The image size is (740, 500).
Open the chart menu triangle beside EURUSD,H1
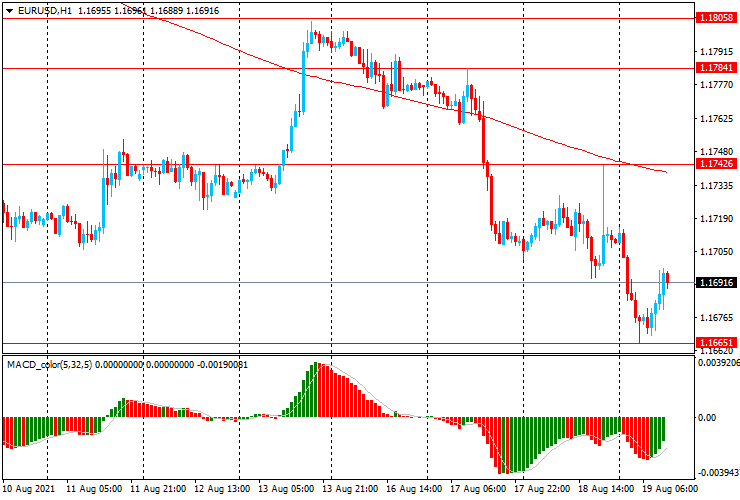[x=9, y=11]
